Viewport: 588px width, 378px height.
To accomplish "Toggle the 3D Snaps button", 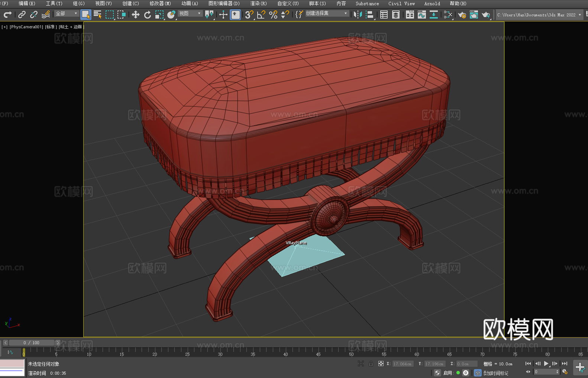I will 249,14.
